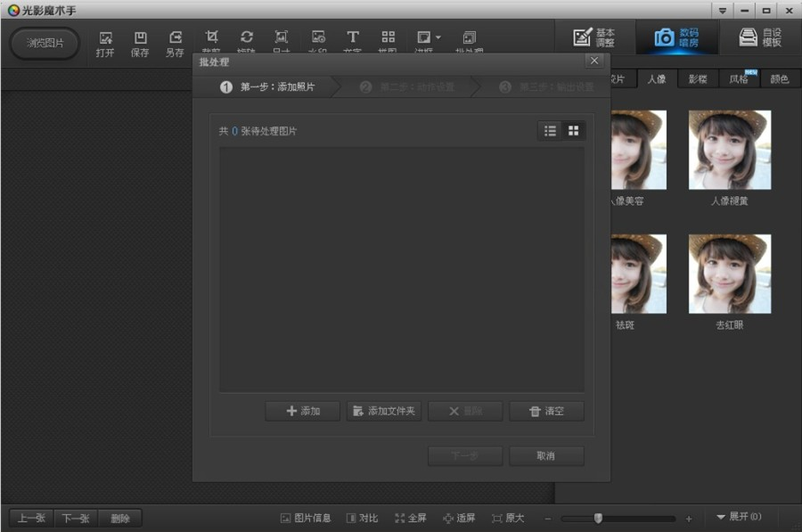Viewport: 802px width, 532px height.
Task: Expand the 展开(D) panel at bottom right
Action: [x=738, y=517]
